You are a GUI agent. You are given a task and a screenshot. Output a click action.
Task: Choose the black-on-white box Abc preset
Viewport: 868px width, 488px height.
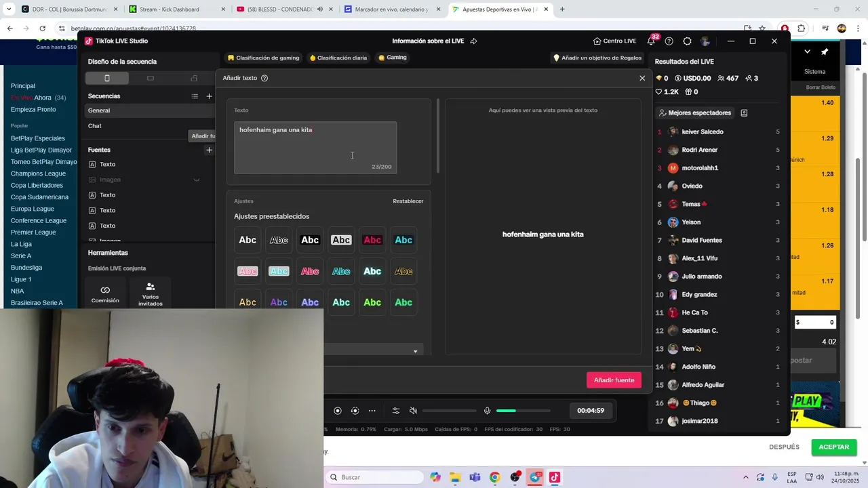[x=341, y=240]
